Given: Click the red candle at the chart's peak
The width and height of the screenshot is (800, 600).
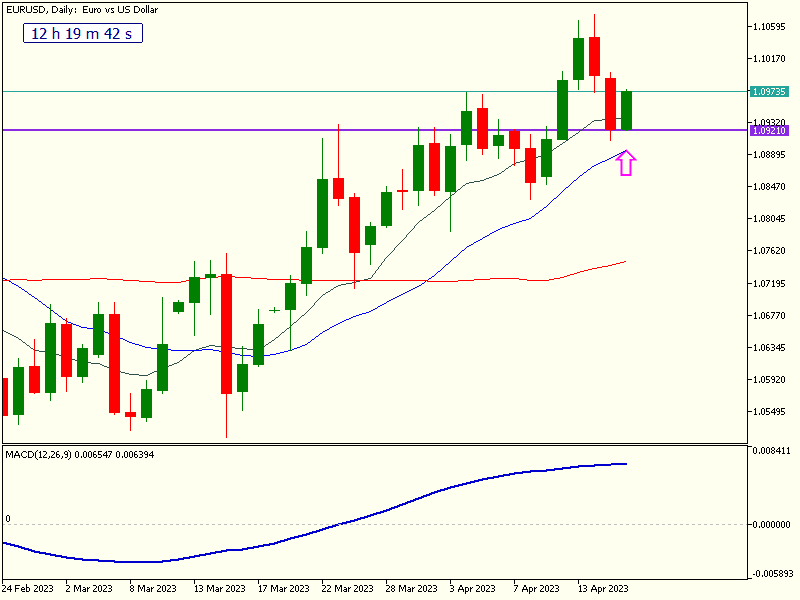Looking at the screenshot, I should 595,56.
